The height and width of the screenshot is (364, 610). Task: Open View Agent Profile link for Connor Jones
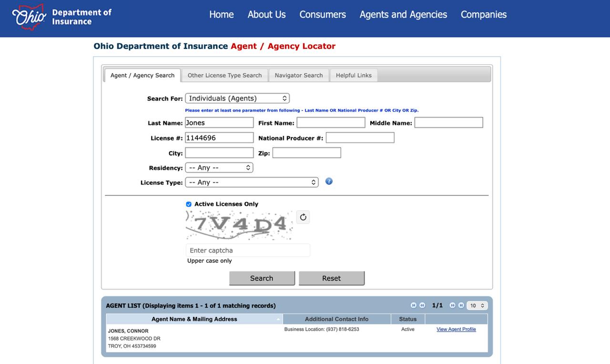[x=456, y=329]
